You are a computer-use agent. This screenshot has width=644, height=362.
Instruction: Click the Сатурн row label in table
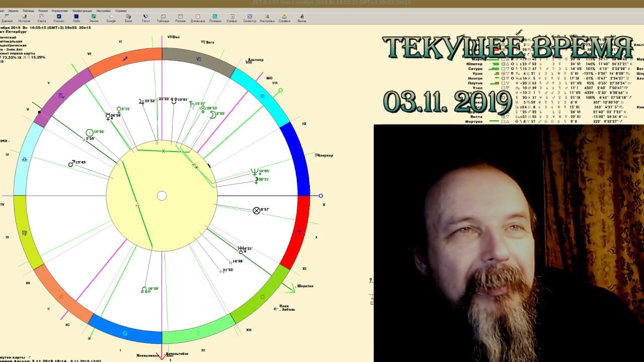pyautogui.click(x=474, y=69)
